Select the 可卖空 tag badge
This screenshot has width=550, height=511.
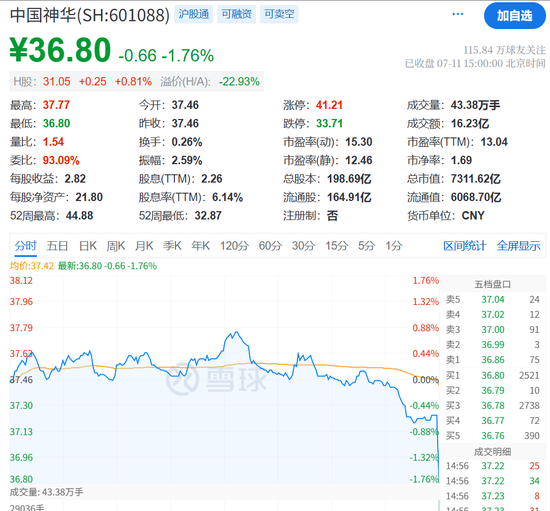[279, 14]
